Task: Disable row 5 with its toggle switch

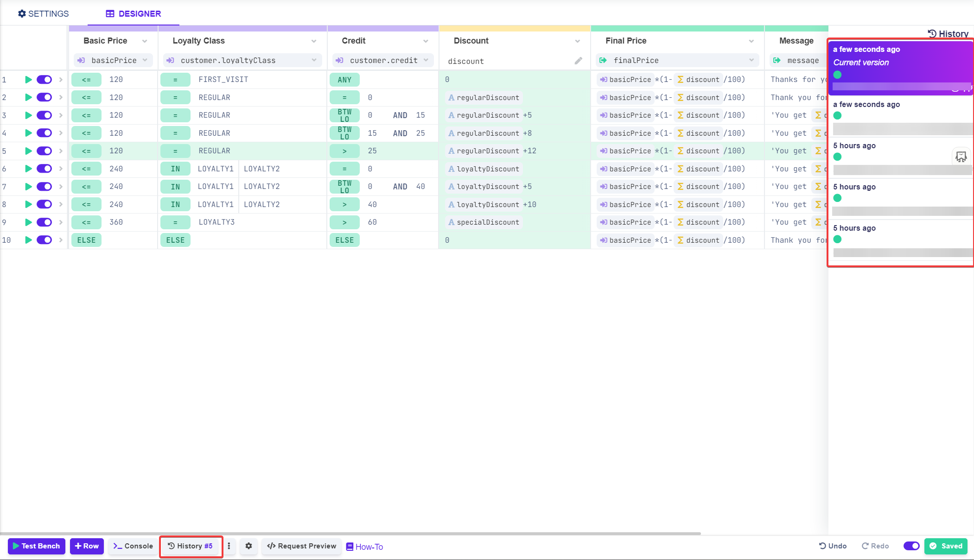Action: (x=45, y=151)
